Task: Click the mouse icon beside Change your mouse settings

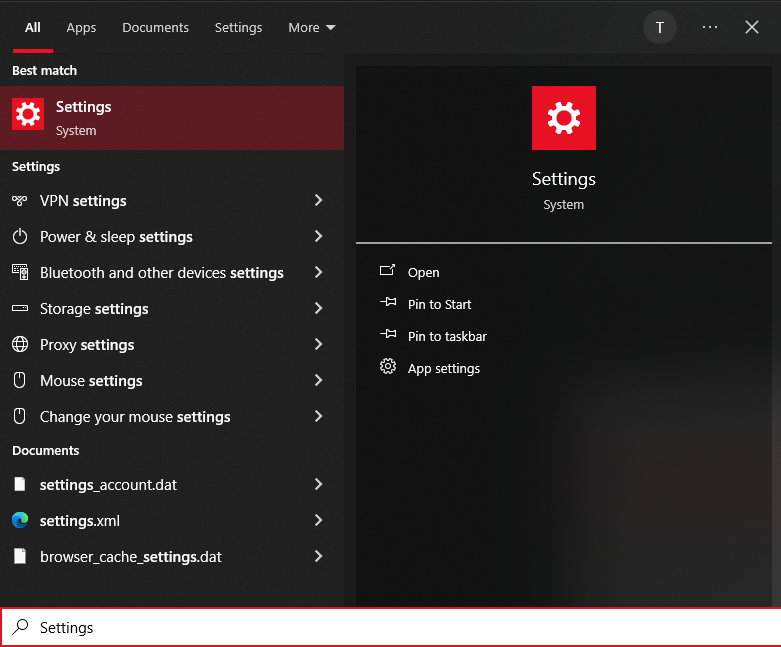Action: (19, 416)
